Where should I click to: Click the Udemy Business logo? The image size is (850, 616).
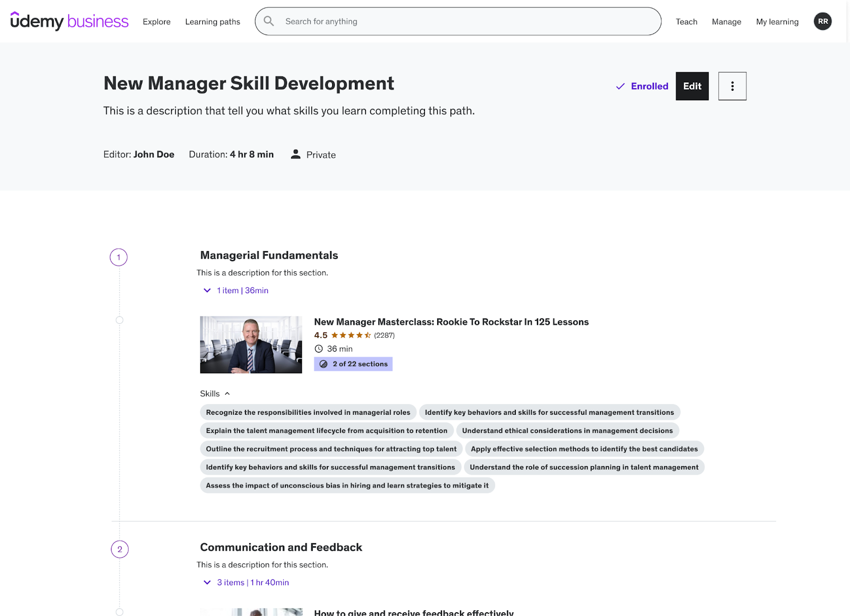[68, 21]
